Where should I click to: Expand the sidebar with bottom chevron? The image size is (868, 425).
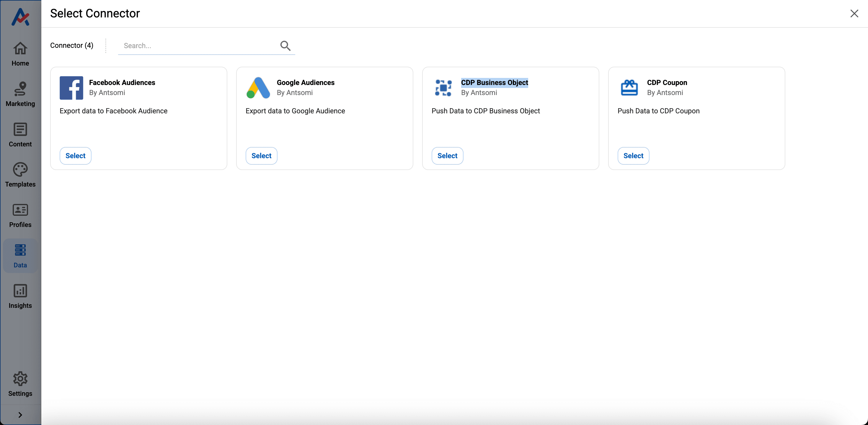tap(20, 415)
